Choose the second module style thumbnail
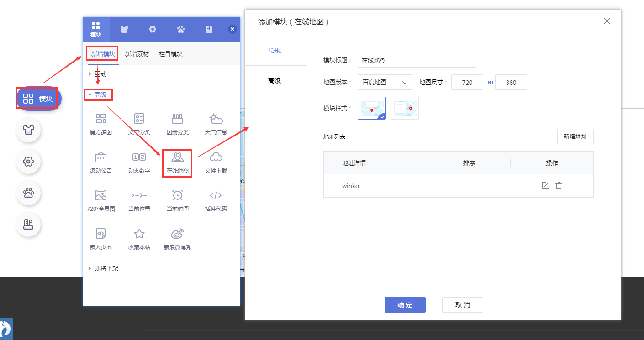The height and width of the screenshot is (340, 644). (x=405, y=108)
